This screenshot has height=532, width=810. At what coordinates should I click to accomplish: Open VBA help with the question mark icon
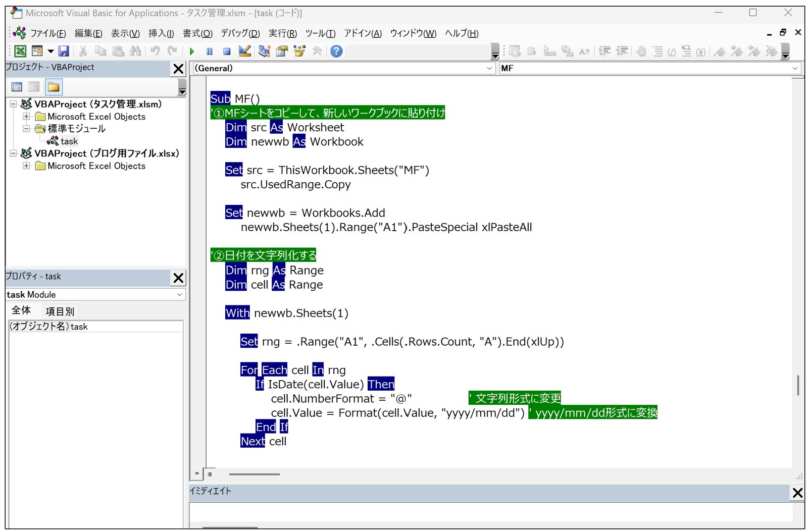point(336,51)
